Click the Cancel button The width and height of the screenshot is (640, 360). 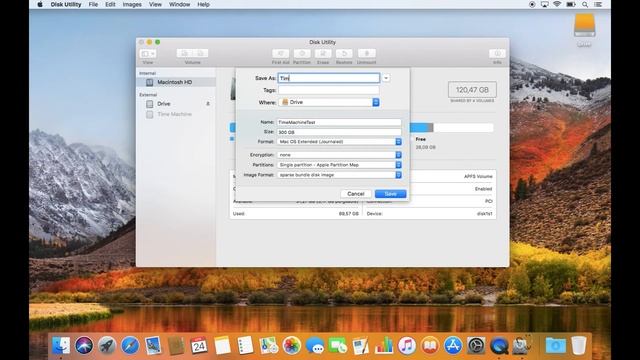tap(356, 193)
